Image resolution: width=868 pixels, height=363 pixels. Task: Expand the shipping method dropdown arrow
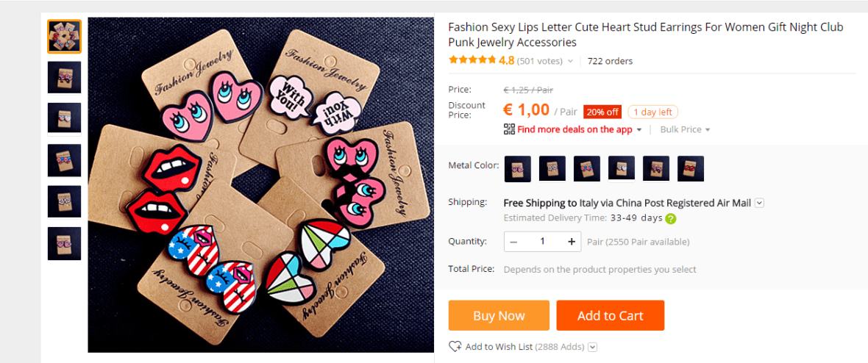tap(760, 203)
